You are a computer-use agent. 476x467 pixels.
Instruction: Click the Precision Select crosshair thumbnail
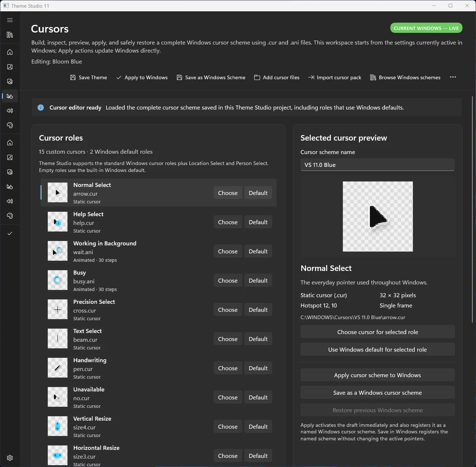(x=58, y=309)
